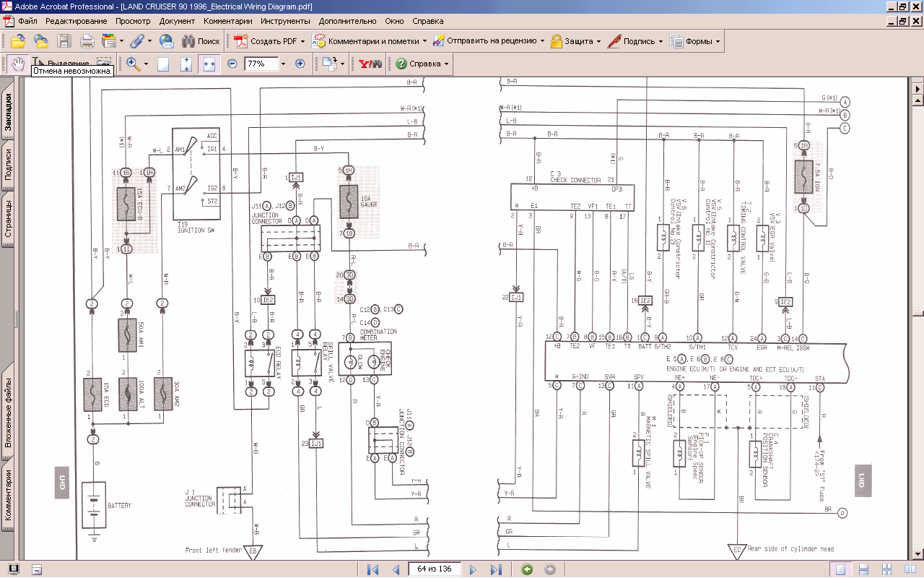Click the hide toolbars icon in status bar
924x578 pixels.
[36, 569]
